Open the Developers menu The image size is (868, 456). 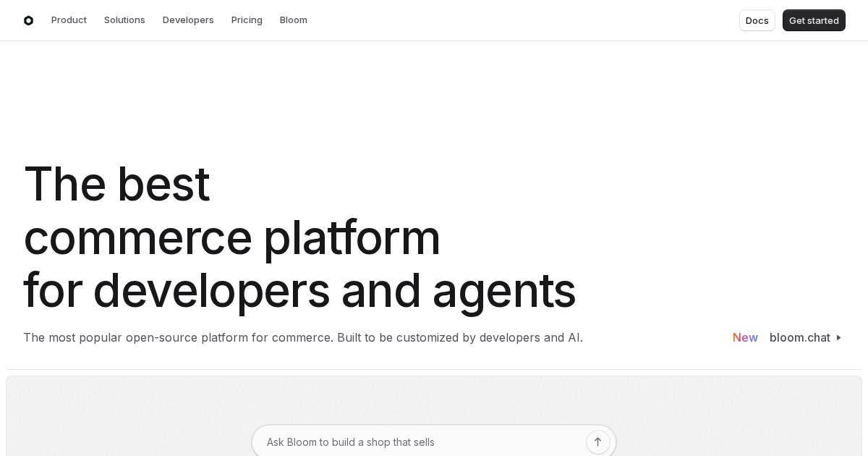pyautogui.click(x=188, y=20)
